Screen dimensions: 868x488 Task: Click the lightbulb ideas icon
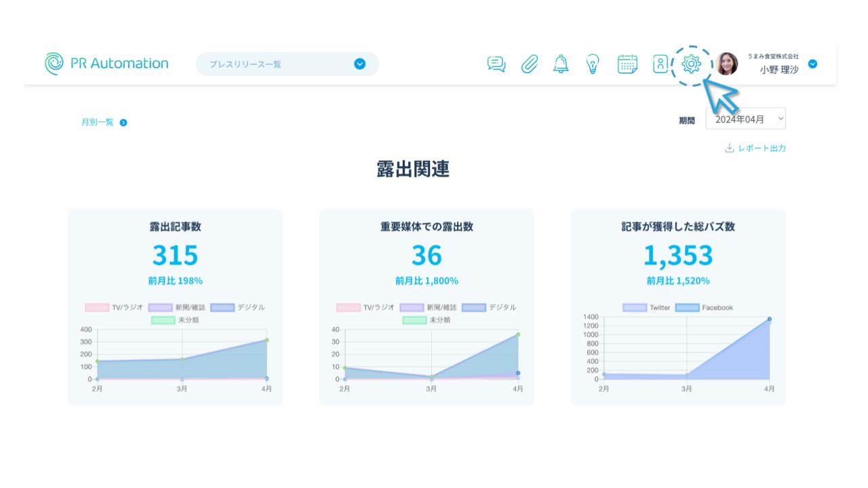click(x=593, y=64)
